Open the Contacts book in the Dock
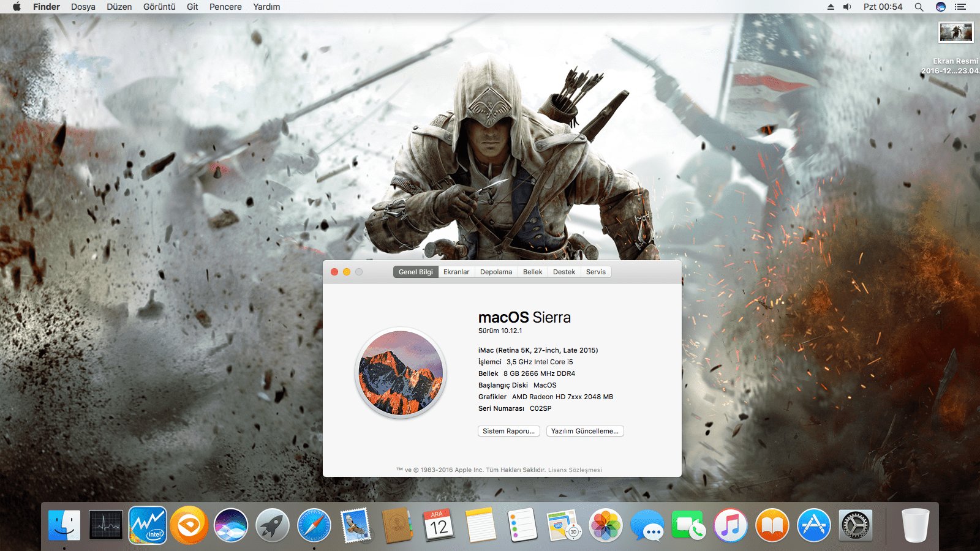Viewport: 980px width, 551px height. point(397,525)
